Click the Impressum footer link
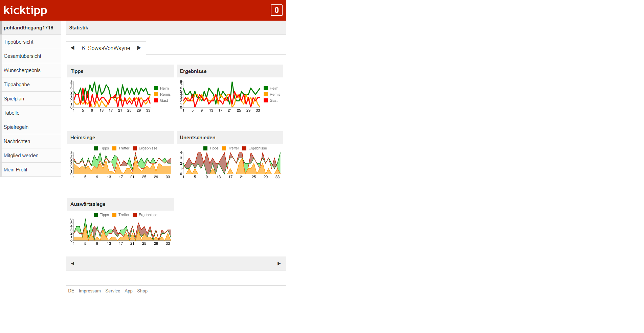The height and width of the screenshot is (333, 644). coord(90,291)
